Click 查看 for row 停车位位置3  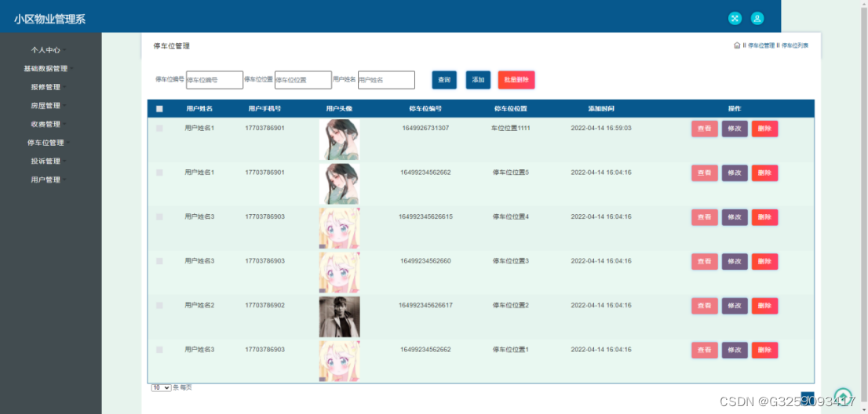pyautogui.click(x=704, y=261)
